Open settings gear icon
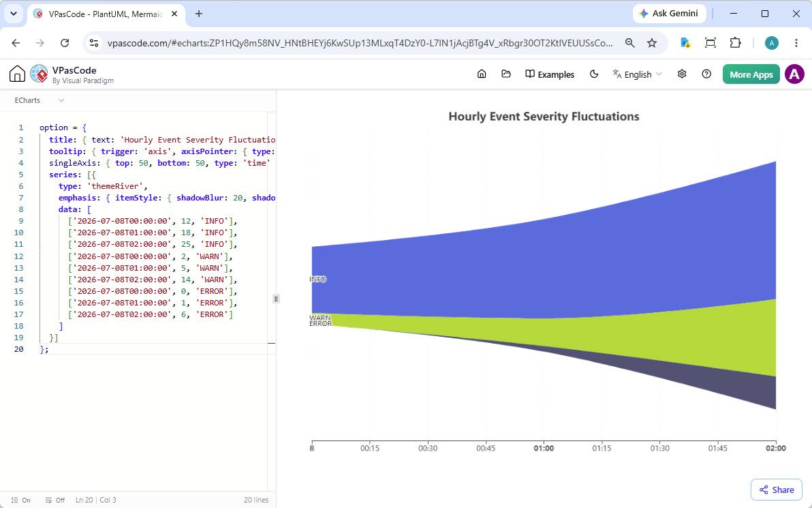812x508 pixels. 682,74
